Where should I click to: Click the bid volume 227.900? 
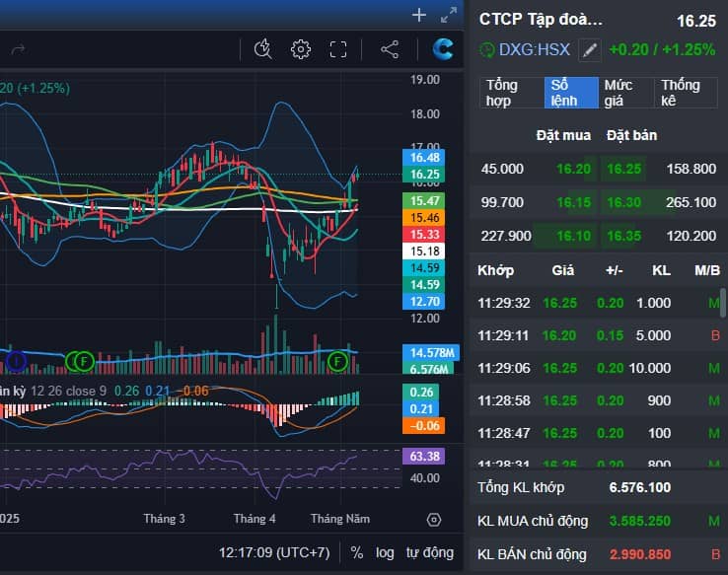pos(506,236)
